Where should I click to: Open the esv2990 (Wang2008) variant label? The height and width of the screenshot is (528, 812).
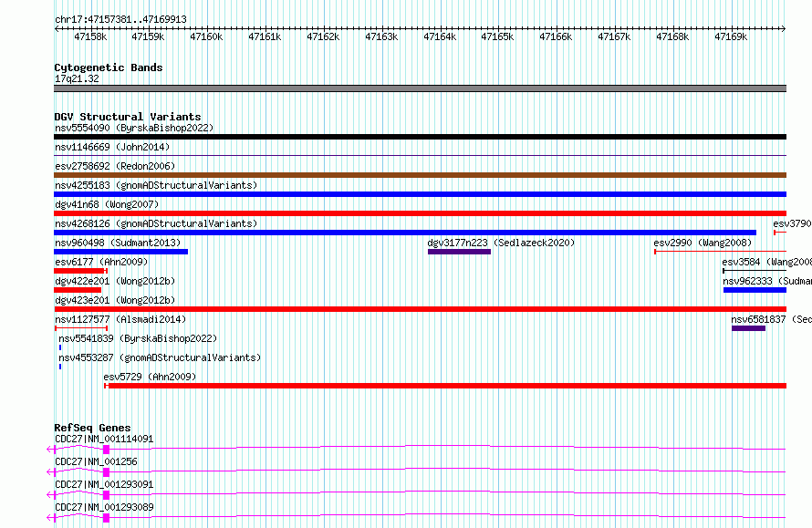(703, 243)
